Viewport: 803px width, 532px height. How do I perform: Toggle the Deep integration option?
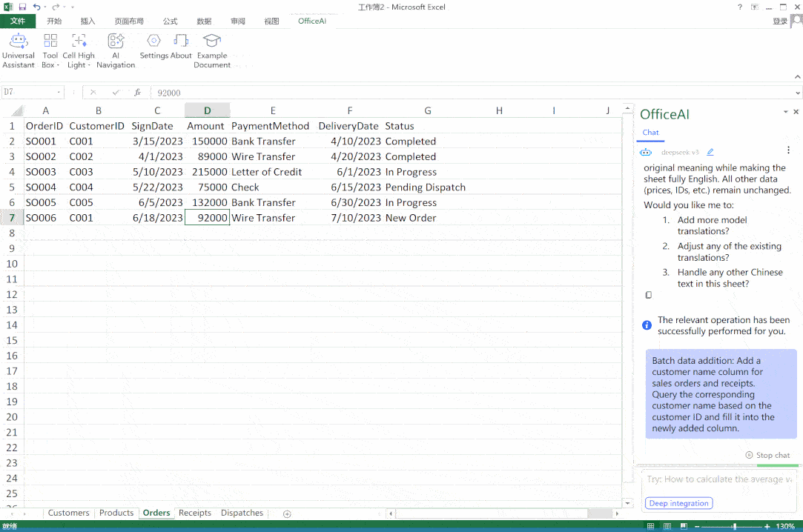[679, 503]
